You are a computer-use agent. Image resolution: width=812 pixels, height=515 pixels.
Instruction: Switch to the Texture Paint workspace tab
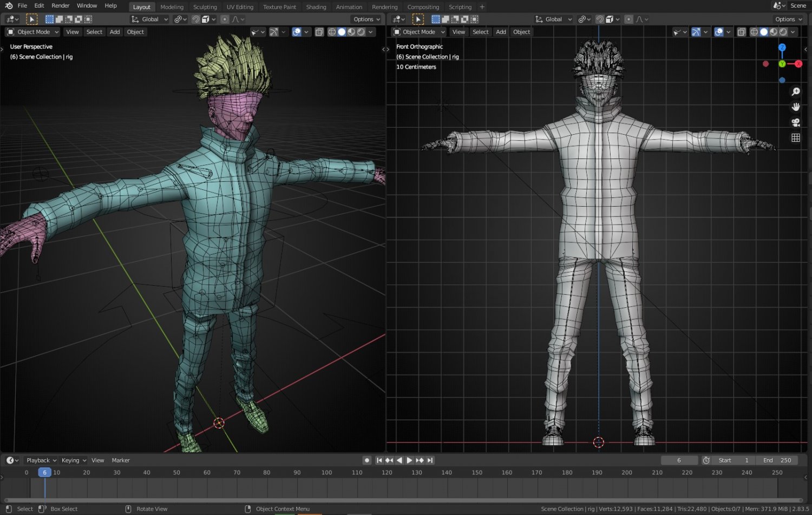coord(279,7)
